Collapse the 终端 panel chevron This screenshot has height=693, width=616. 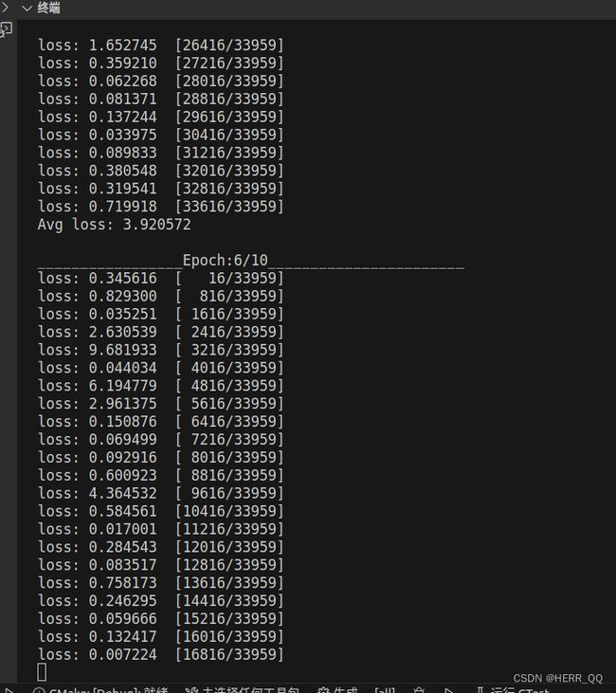coord(27,8)
